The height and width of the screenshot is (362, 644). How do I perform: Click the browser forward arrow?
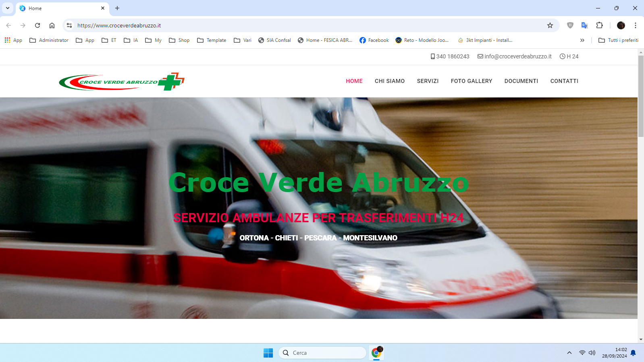(23, 25)
